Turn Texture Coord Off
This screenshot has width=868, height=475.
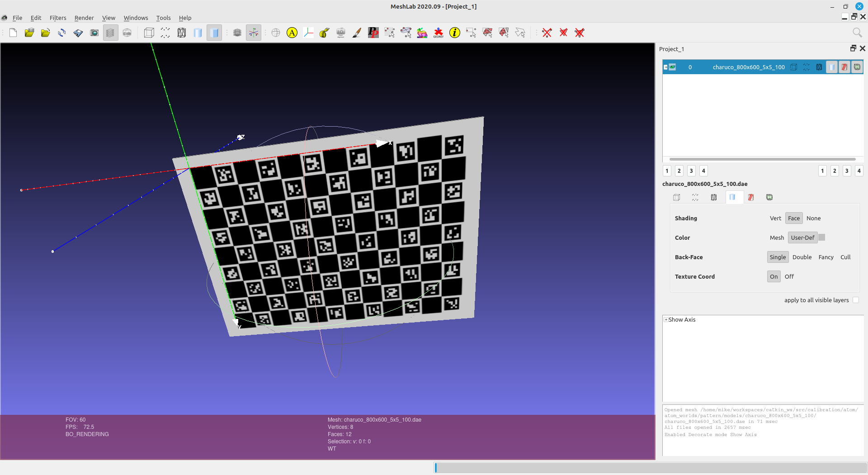pyautogui.click(x=789, y=277)
